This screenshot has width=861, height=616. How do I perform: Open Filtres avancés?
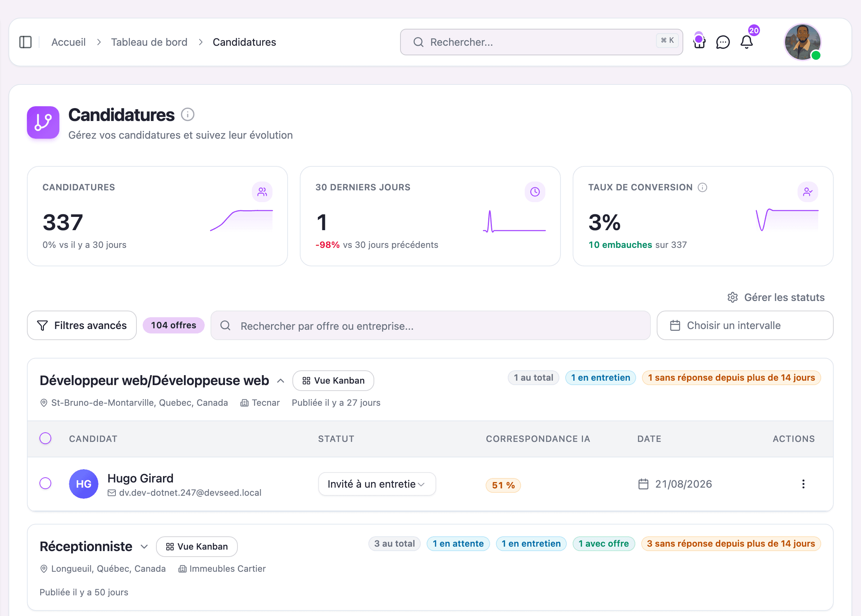coord(82,325)
